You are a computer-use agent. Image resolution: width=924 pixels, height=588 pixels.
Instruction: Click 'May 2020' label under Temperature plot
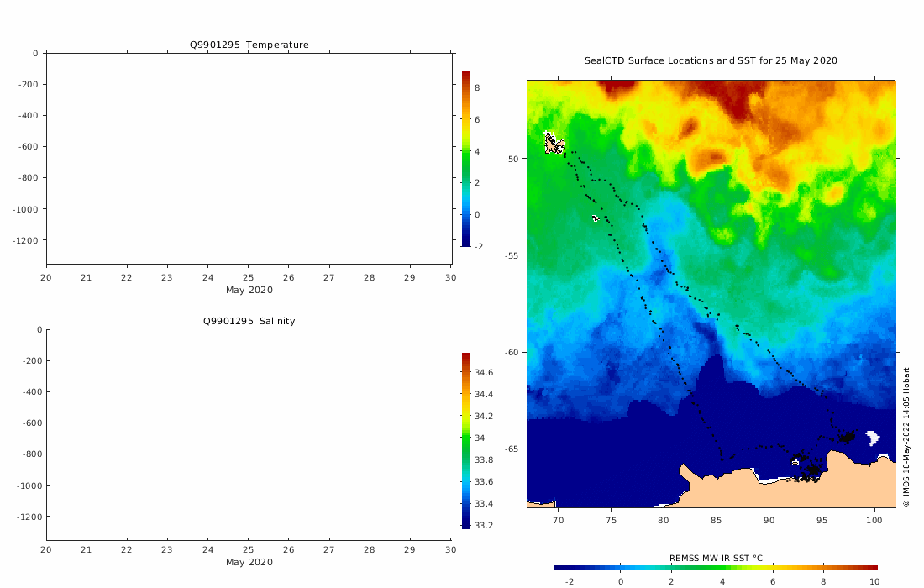pyautogui.click(x=249, y=290)
